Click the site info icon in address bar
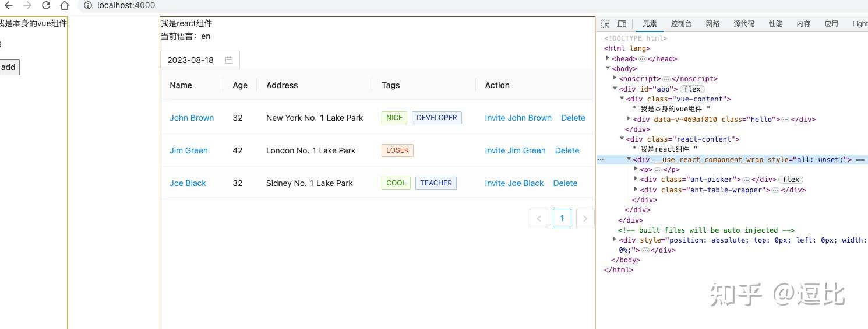This screenshot has height=329, width=868. pos(87,6)
